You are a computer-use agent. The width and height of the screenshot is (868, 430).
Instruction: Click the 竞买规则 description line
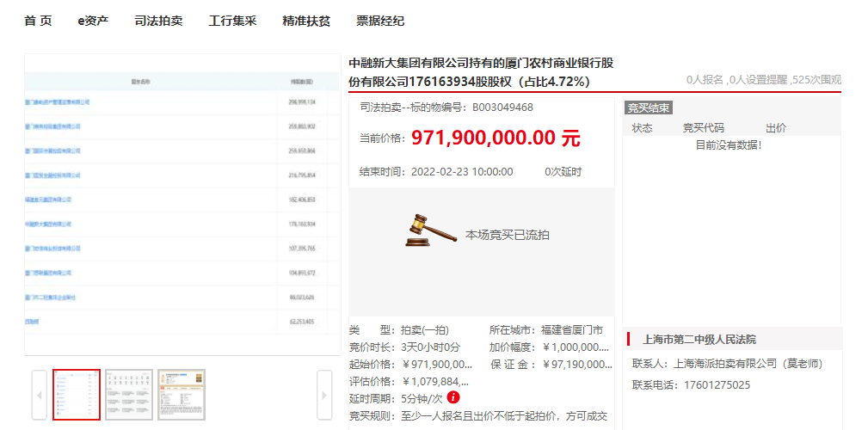coord(478,415)
